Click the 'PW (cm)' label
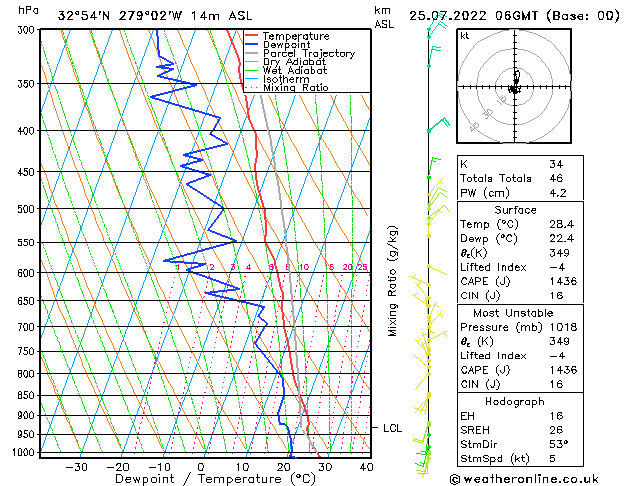This screenshot has width=629, height=486. [x=485, y=193]
